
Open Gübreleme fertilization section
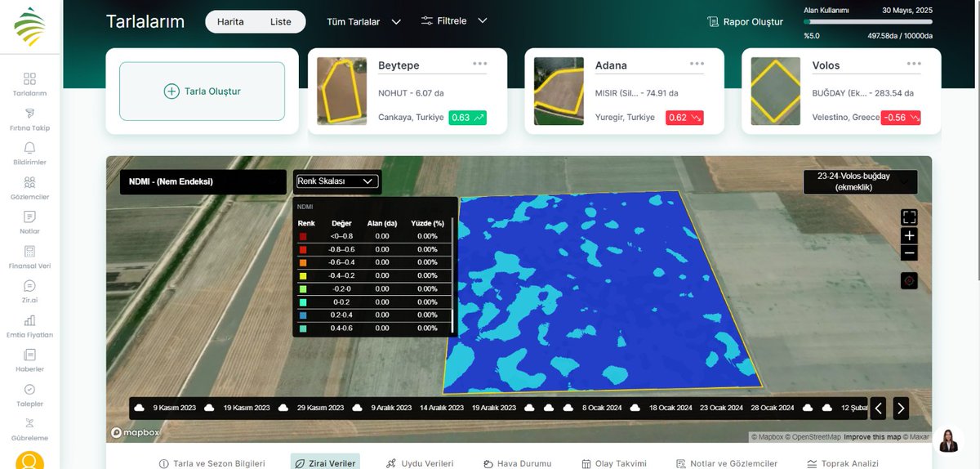[x=29, y=429]
